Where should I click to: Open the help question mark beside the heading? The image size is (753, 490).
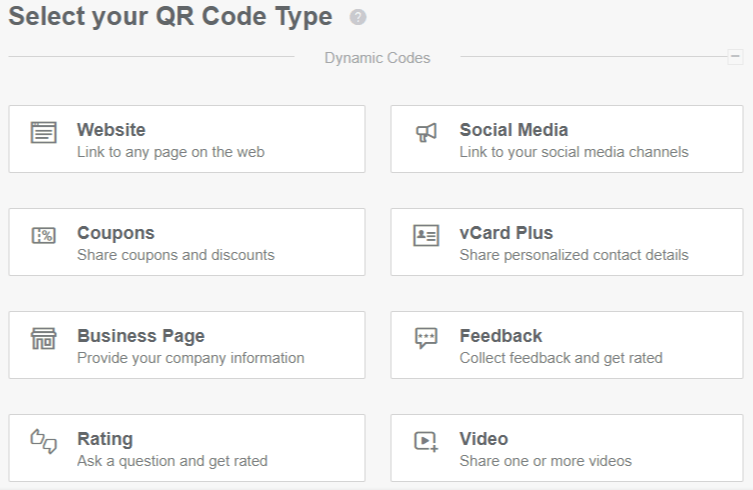point(358,19)
